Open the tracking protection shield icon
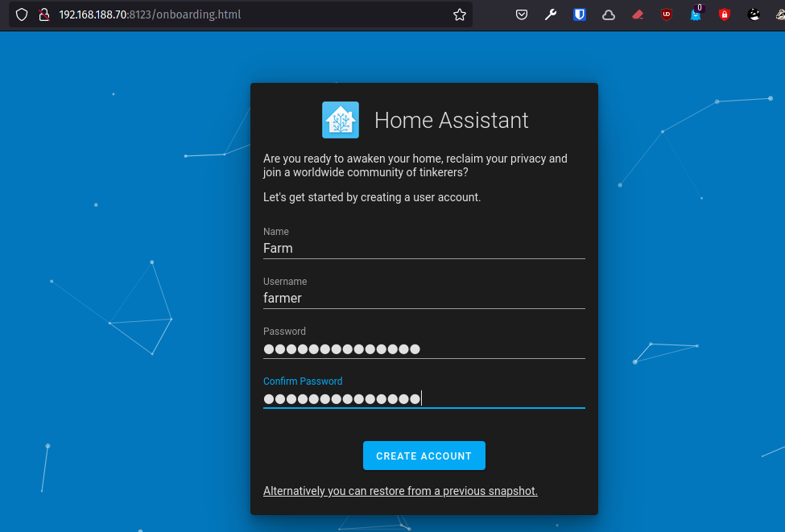This screenshot has width=785, height=532. point(22,14)
